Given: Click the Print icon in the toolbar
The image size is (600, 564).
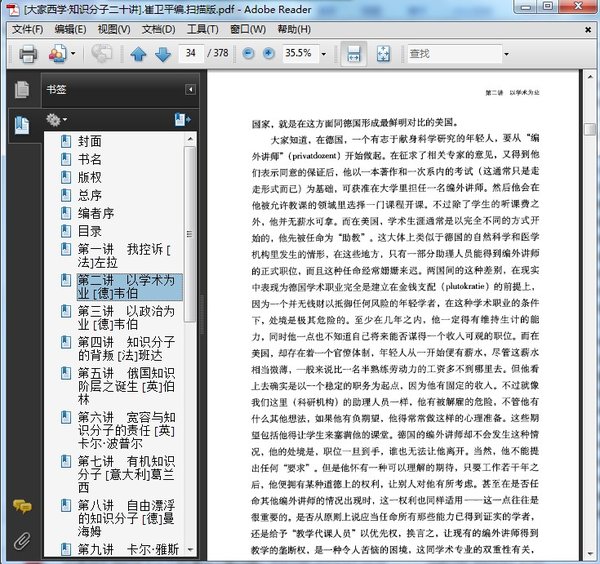Looking at the screenshot, I should [x=28, y=53].
